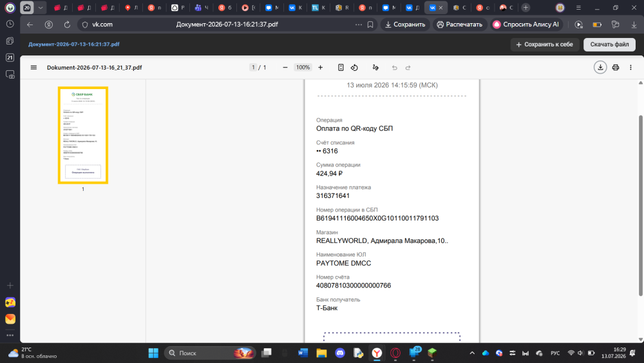Open the collections icon in left sidebar
Screen dimensions: 644x363
(x=10, y=41)
